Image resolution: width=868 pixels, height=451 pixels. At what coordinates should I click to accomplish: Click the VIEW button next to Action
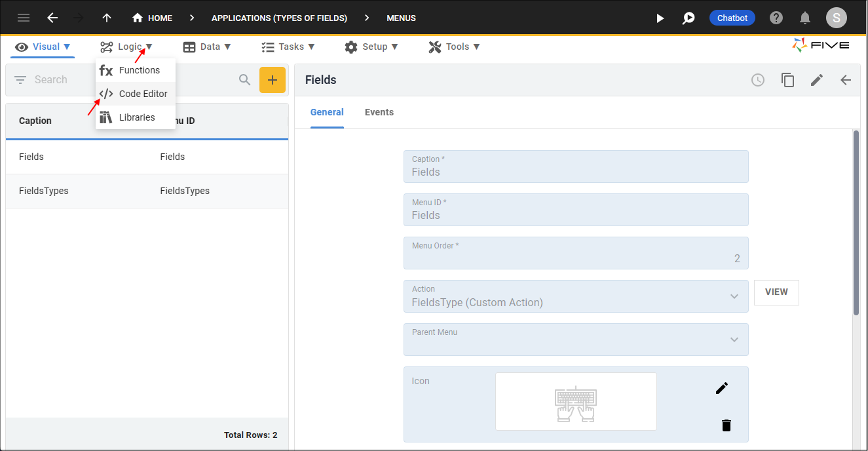click(776, 292)
